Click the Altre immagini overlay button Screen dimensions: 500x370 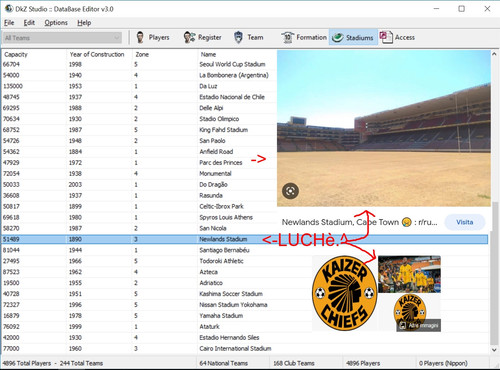point(419,325)
